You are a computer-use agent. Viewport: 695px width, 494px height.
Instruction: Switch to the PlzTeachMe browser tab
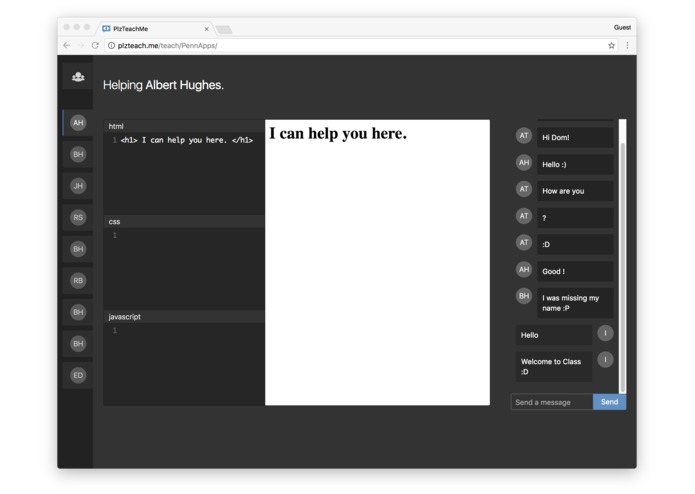[x=155, y=29]
